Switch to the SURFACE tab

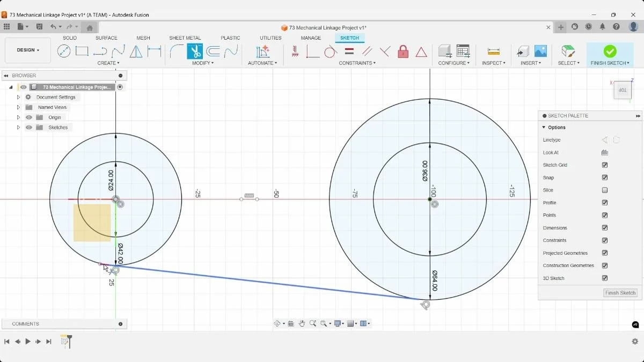106,38
